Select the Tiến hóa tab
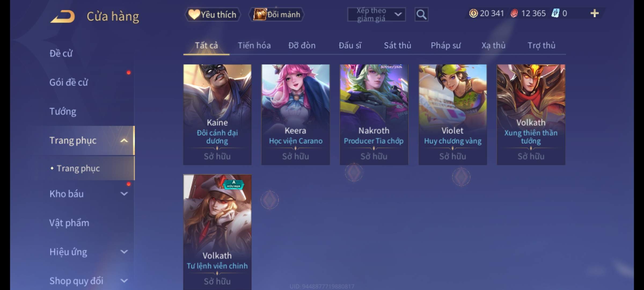Viewport: 644px width, 290px height. pyautogui.click(x=254, y=45)
